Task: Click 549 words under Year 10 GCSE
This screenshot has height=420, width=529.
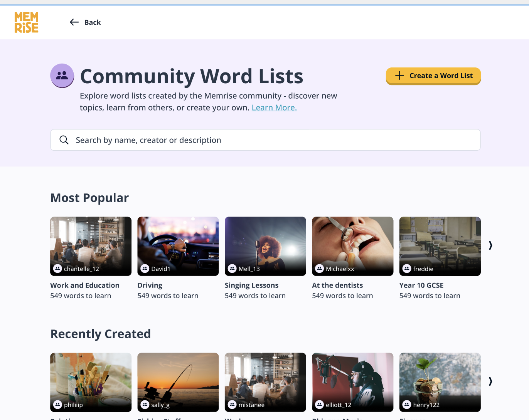Action: coord(430,296)
